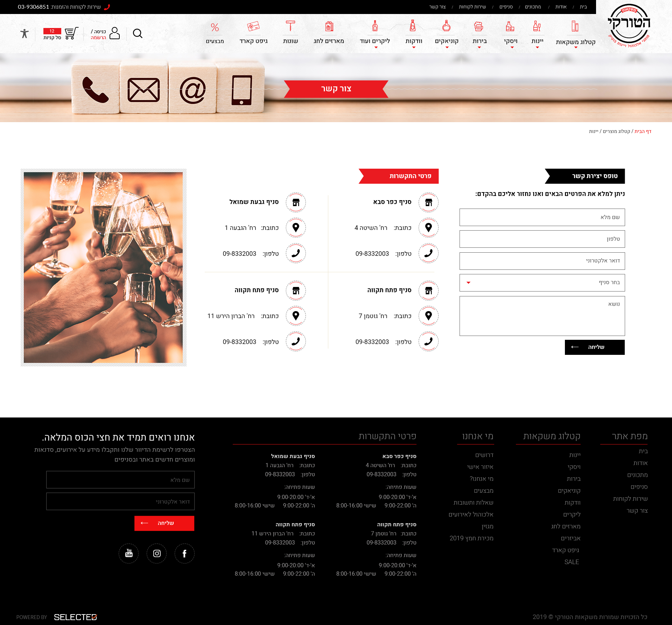
Task: Click the gift card category icon
Action: point(253,27)
